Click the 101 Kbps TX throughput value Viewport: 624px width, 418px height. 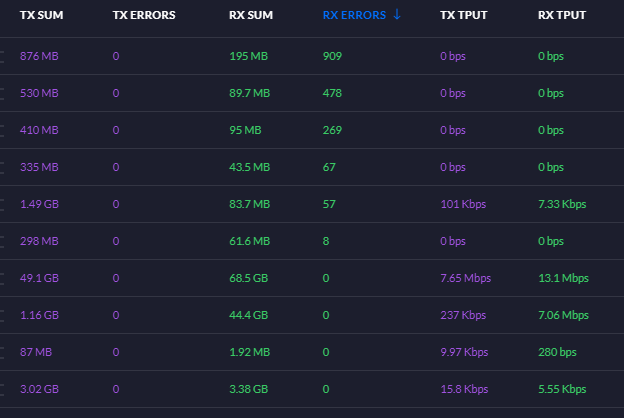(x=463, y=204)
